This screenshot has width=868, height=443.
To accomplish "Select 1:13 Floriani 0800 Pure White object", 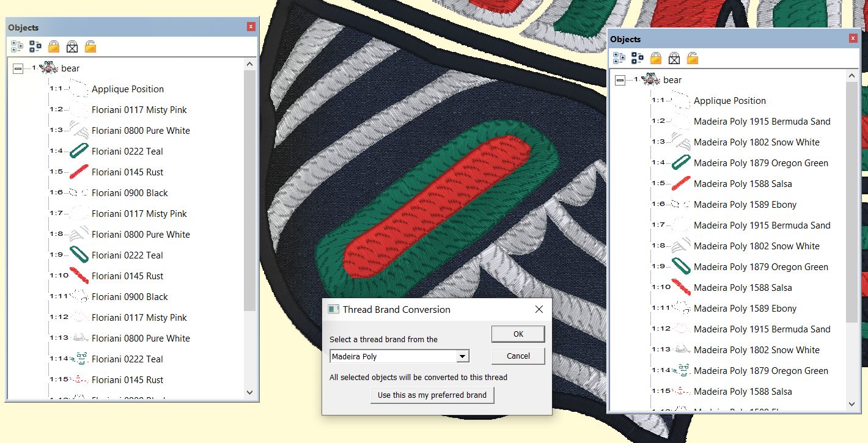I will point(141,339).
